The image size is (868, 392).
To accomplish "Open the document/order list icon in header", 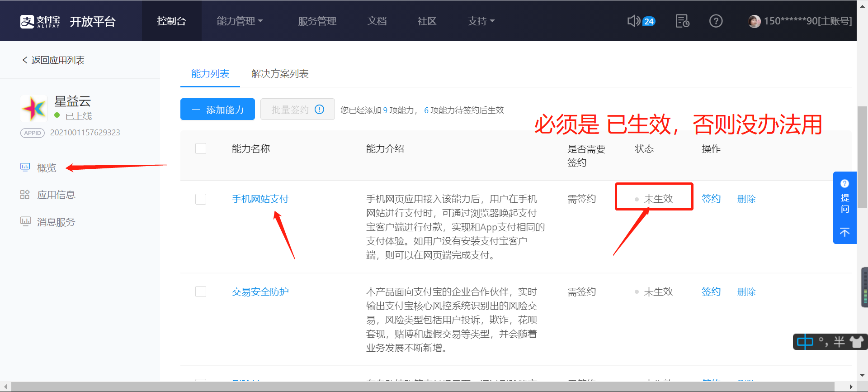I will (682, 21).
